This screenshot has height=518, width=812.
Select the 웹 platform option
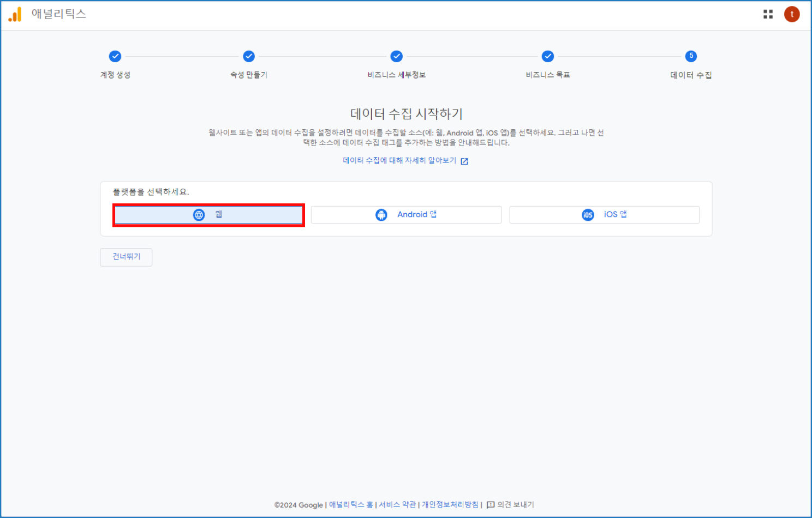(208, 215)
